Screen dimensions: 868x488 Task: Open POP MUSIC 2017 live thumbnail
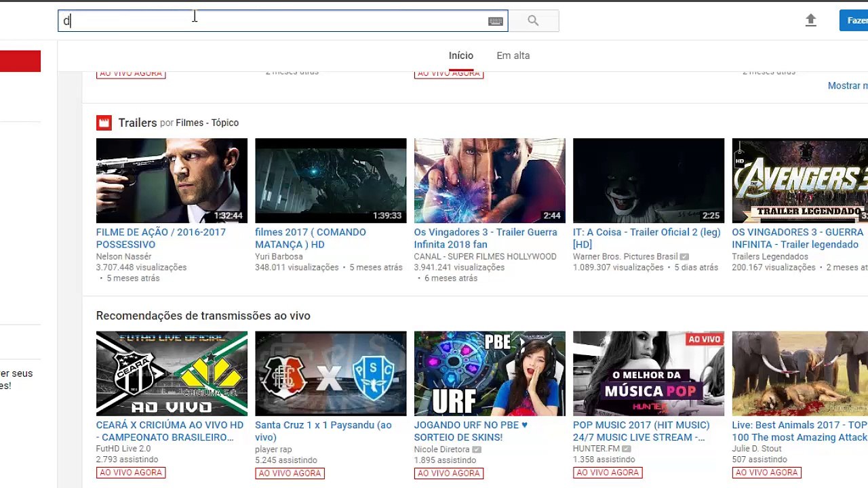[648, 373]
